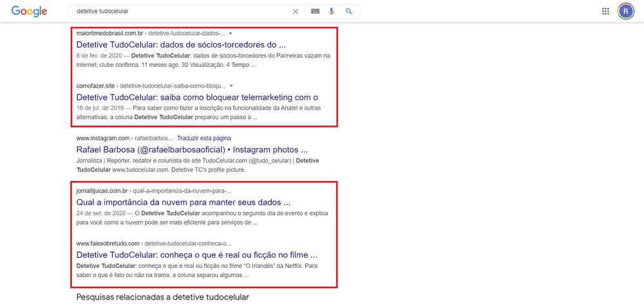The height and width of the screenshot is (306, 644).
Task: Click the comofazer.site URL text
Action: coord(95,86)
